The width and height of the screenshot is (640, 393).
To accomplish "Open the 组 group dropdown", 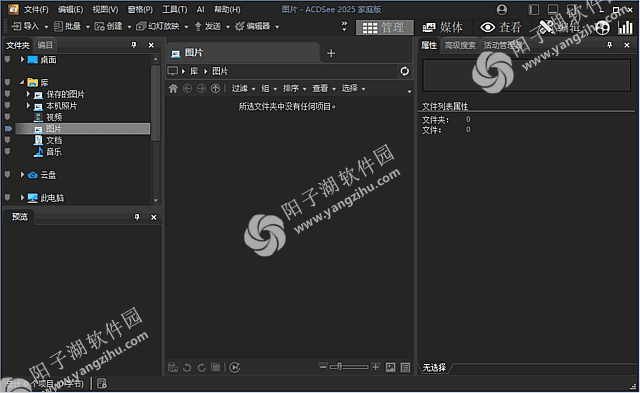I will click(x=269, y=89).
